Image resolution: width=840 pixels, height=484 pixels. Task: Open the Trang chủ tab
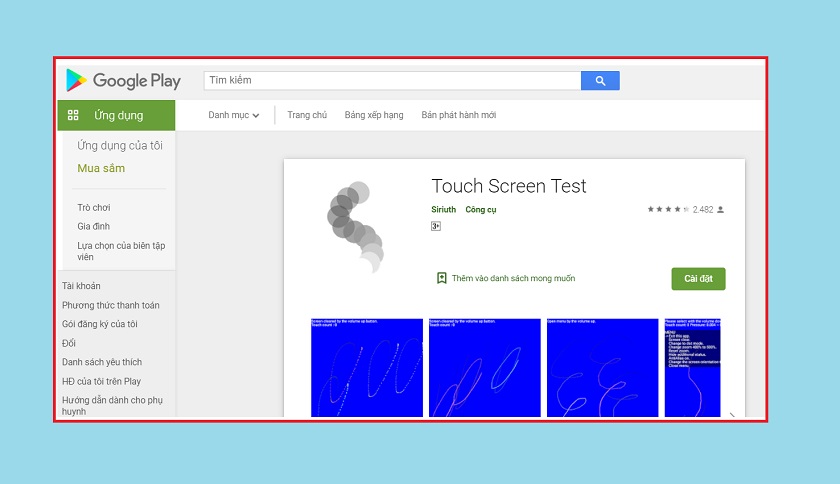click(x=307, y=115)
